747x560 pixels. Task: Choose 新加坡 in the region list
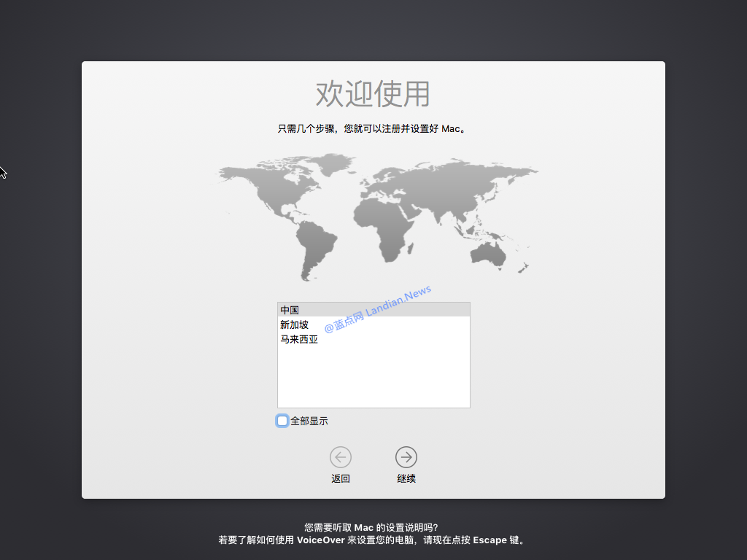(x=293, y=324)
